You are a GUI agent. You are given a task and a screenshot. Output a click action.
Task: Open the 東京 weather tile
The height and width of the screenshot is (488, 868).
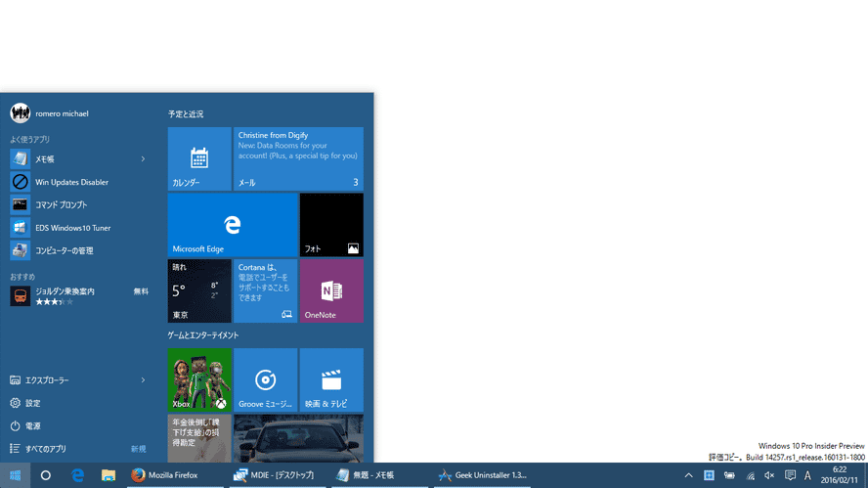click(199, 290)
